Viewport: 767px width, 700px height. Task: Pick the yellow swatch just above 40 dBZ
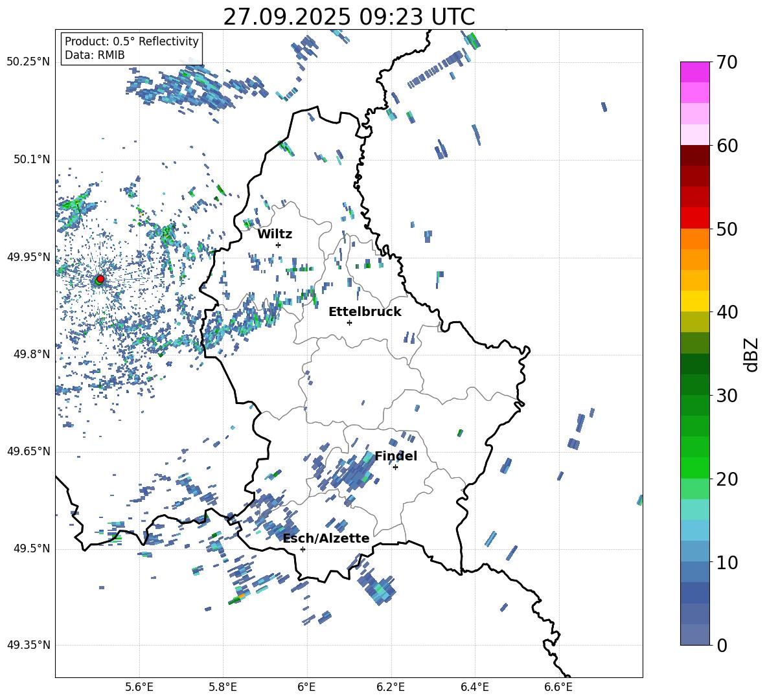tap(694, 301)
